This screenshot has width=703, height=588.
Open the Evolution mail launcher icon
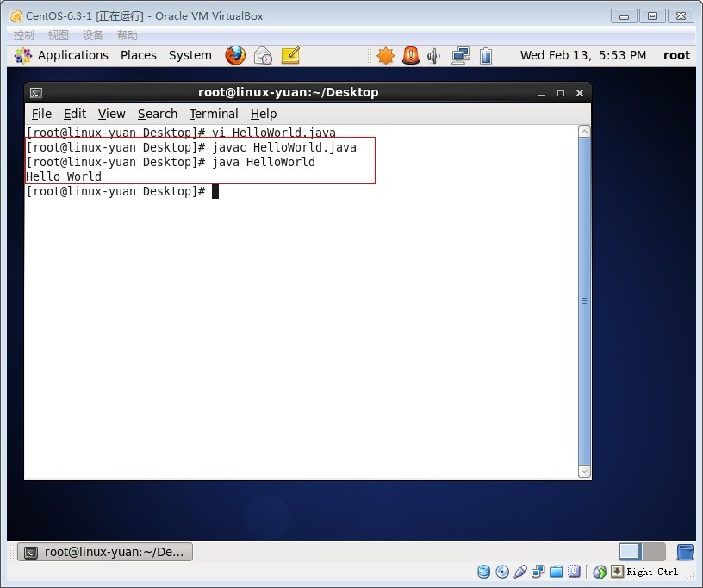[x=263, y=55]
